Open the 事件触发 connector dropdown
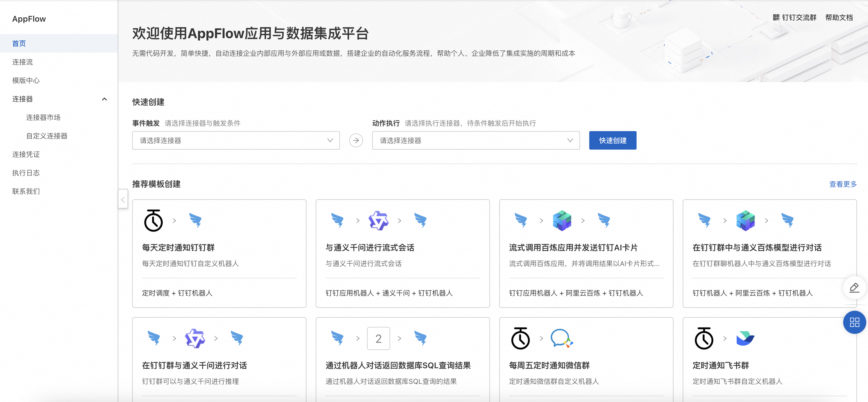868x402 pixels. [x=235, y=140]
